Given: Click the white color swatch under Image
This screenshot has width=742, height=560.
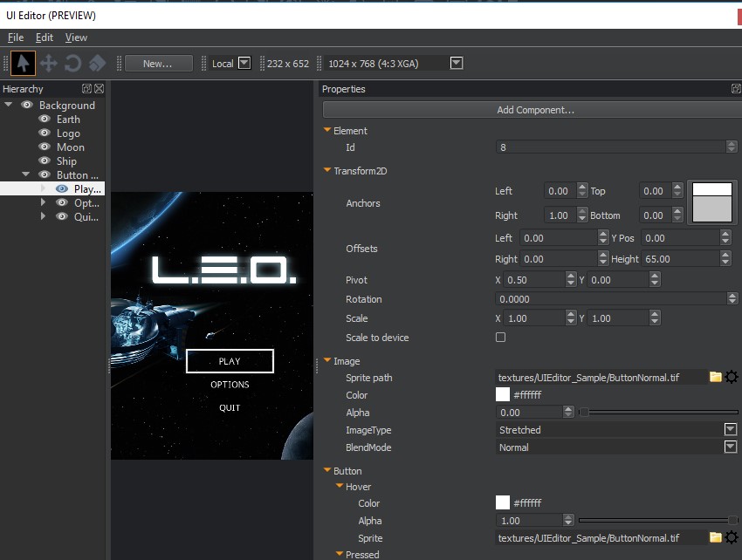Looking at the screenshot, I should [502, 393].
